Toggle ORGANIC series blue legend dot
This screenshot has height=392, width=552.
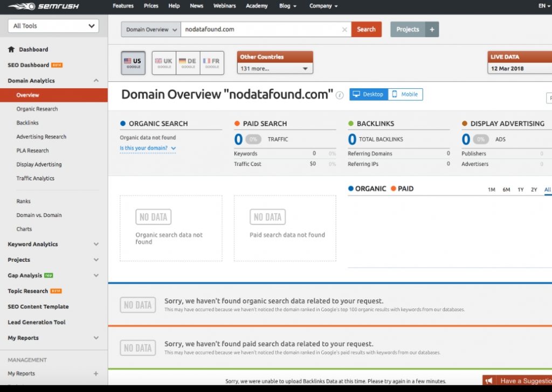point(350,188)
